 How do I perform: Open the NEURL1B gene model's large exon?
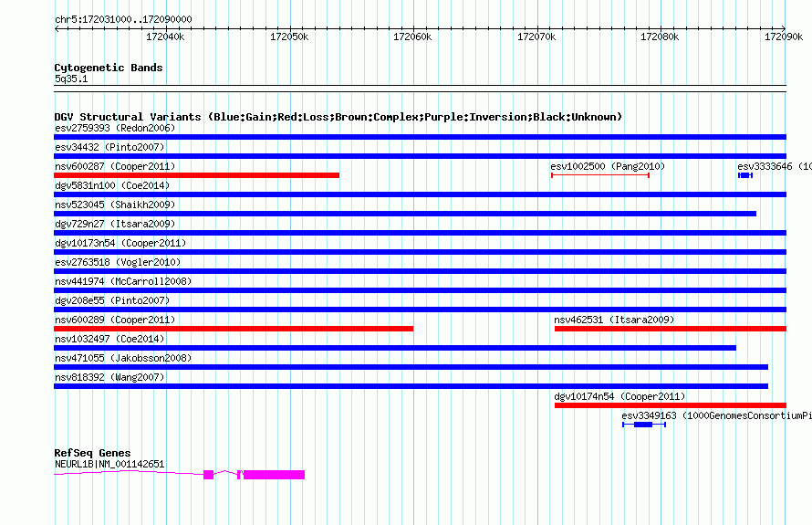tap(274, 475)
